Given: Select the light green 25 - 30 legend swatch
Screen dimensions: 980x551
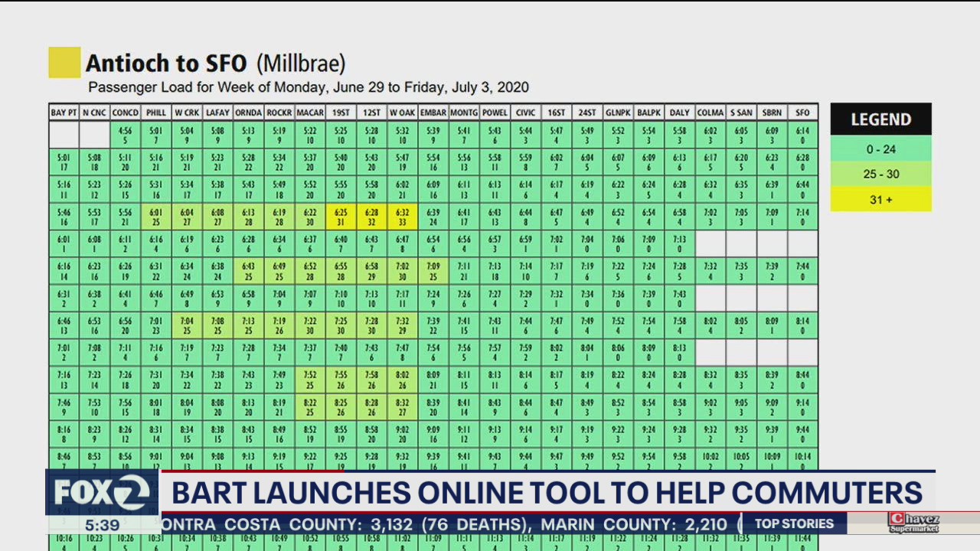Looking at the screenshot, I should click(x=880, y=174).
